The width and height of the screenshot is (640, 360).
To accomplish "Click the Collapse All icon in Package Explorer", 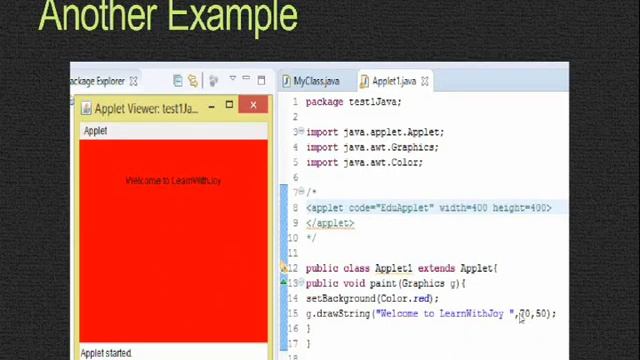I will pos(178,81).
